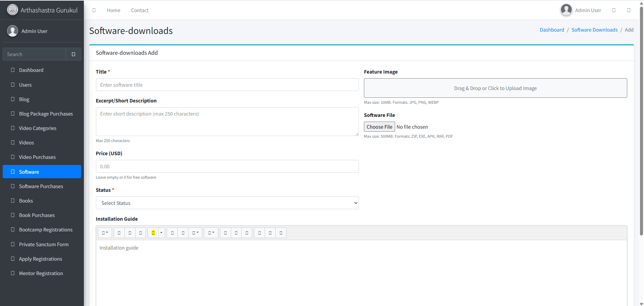Image resolution: width=644 pixels, height=306 pixels.
Task: Click the 'Max 250 characters' hint text
Action: coord(113,141)
